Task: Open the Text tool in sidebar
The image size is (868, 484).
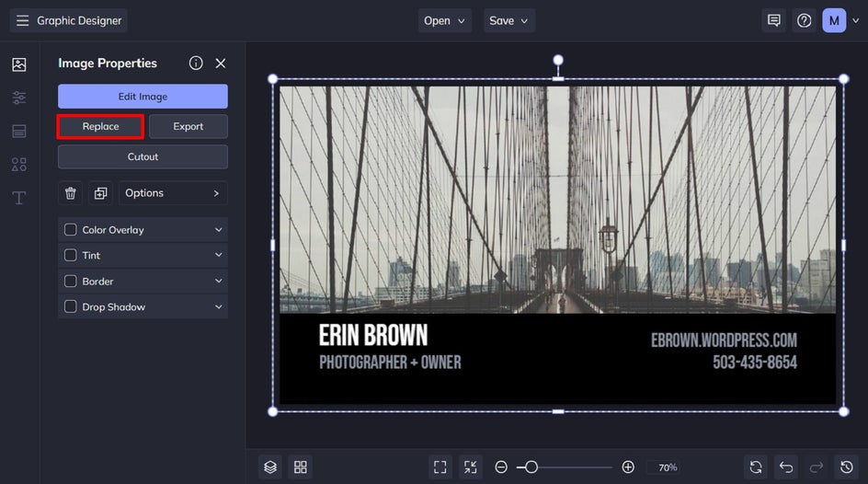Action: (19, 198)
